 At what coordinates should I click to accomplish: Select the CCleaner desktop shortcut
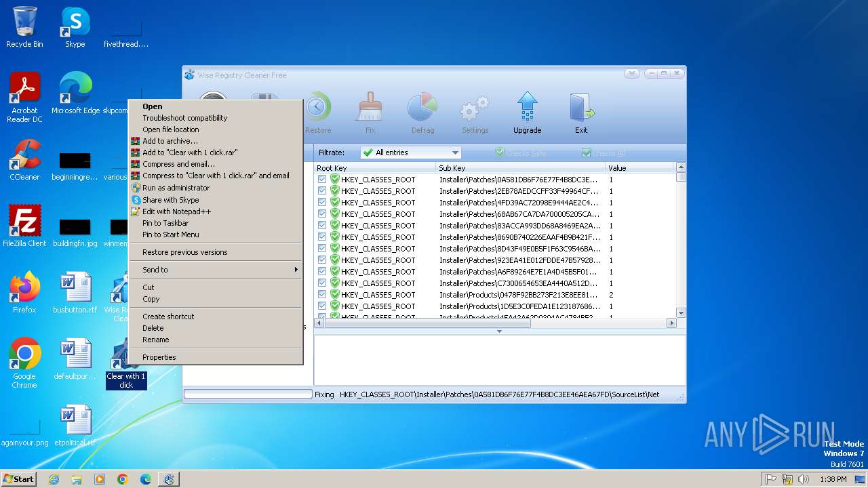tap(24, 161)
